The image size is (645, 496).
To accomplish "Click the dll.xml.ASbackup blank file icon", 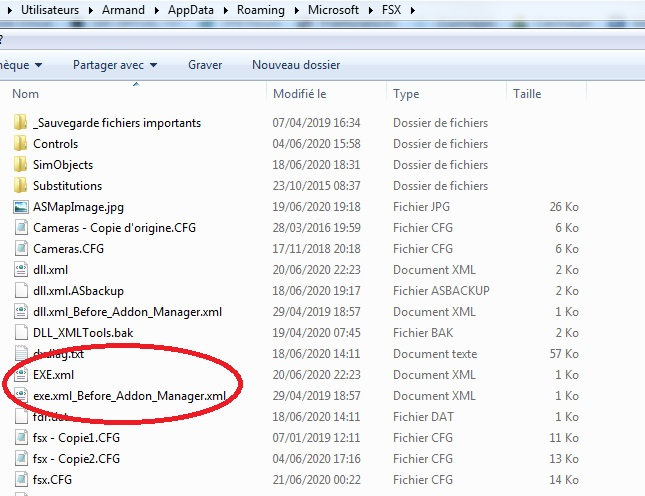I will click(x=21, y=290).
